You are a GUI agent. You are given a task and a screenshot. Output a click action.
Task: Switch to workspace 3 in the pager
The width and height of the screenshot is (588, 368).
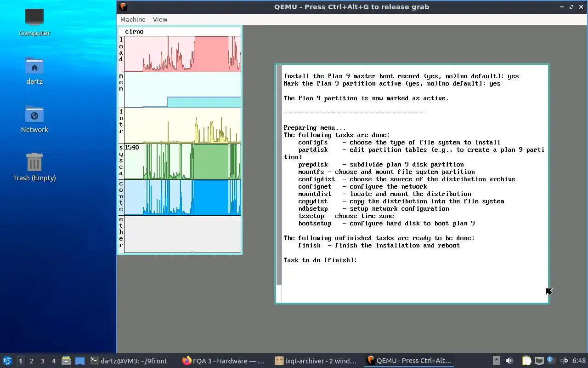click(42, 361)
